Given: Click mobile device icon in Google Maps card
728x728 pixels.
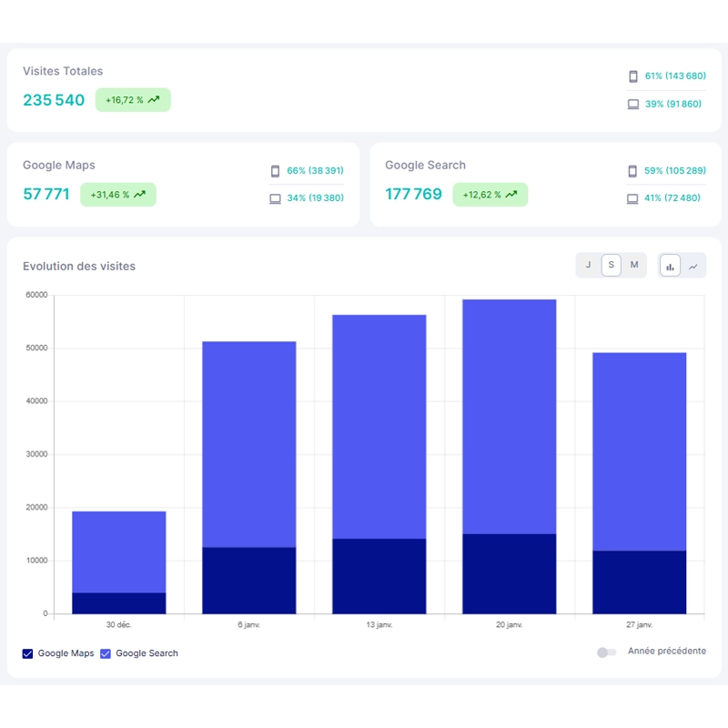Looking at the screenshot, I should [275, 170].
